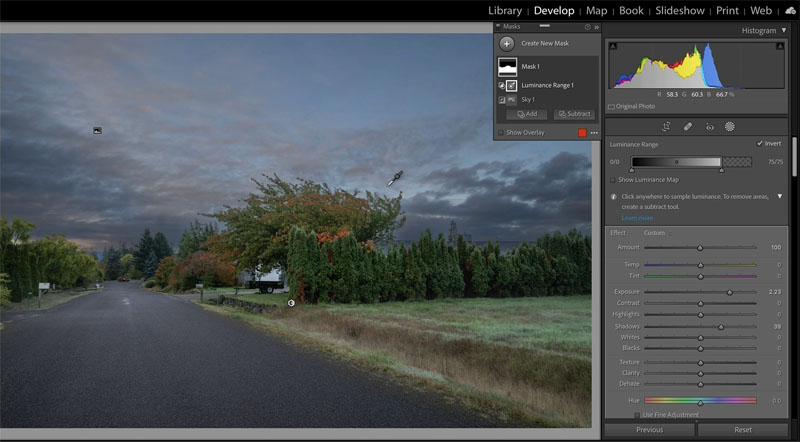This screenshot has width=800, height=442.
Task: Open the Map module
Action: click(x=596, y=11)
